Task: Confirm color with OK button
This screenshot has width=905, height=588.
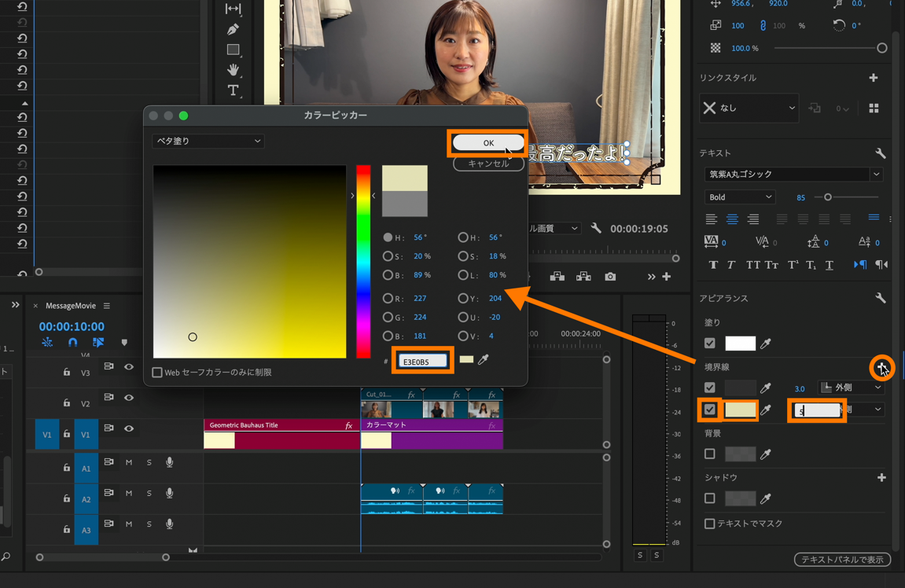Action: pos(488,142)
